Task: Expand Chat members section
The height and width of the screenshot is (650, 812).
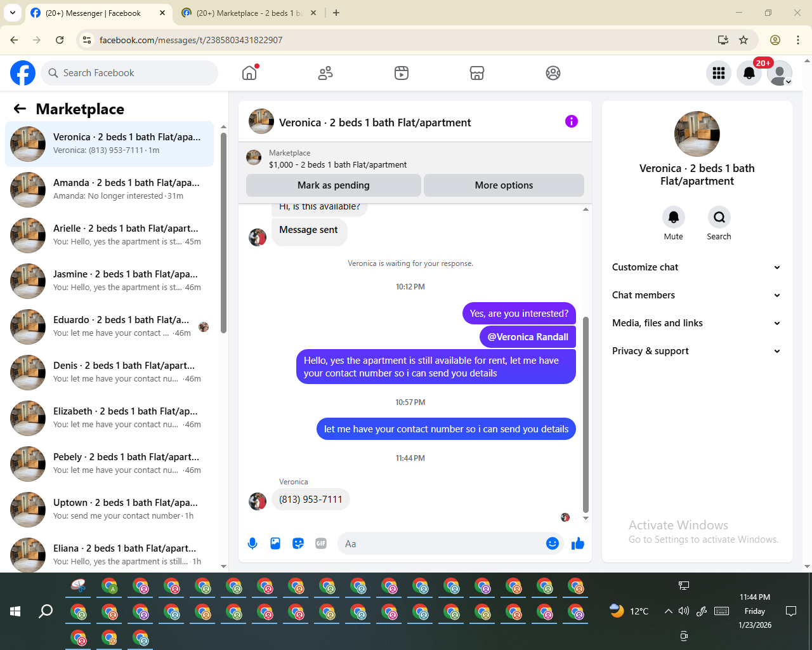Action: (x=697, y=295)
